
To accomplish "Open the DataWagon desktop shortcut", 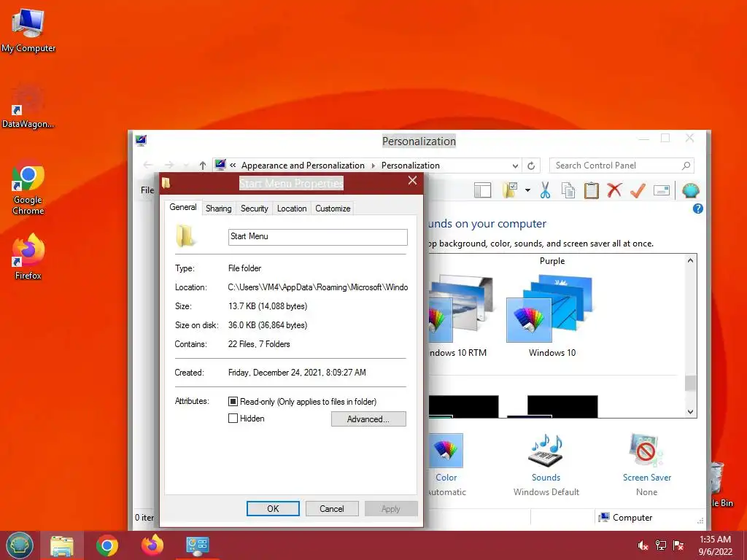I will [28, 106].
